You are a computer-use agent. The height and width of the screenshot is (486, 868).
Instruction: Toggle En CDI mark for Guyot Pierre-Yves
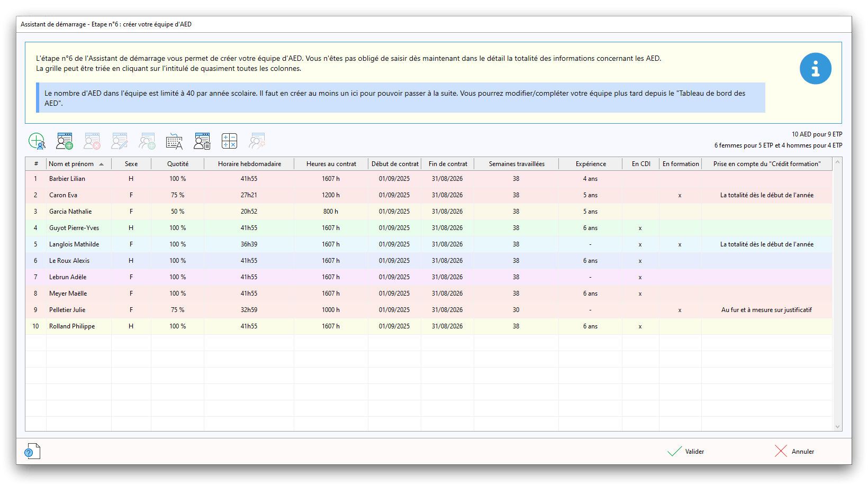640,228
